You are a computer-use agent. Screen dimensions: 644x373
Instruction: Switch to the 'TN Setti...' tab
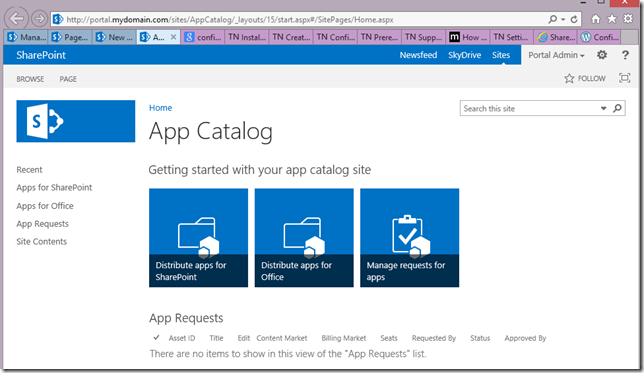(512, 37)
